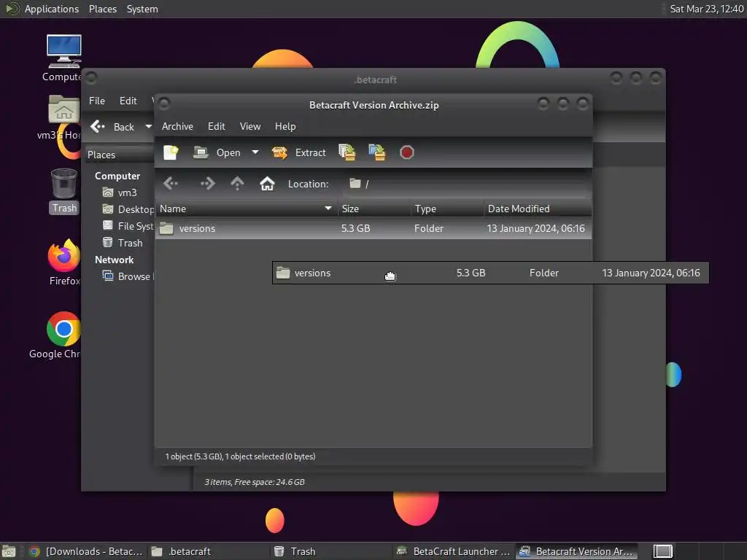
Task: Click the Trash desktop icon
Action: point(64,190)
